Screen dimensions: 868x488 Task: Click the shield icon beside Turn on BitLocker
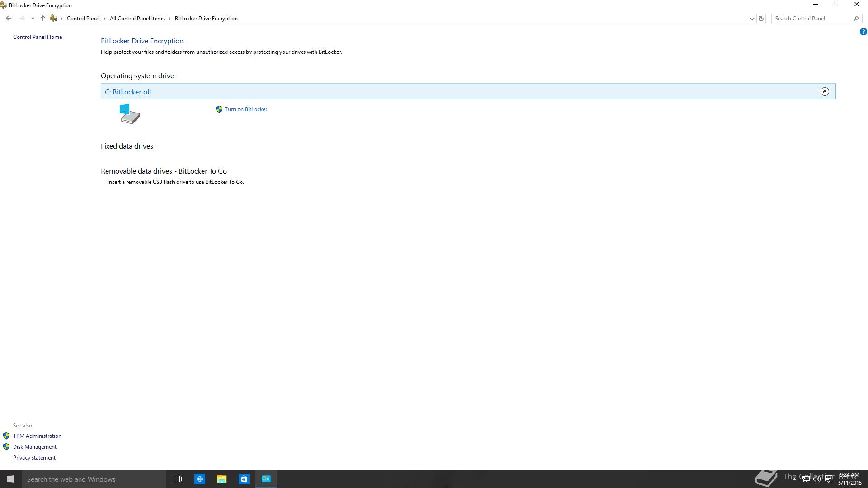pos(219,109)
